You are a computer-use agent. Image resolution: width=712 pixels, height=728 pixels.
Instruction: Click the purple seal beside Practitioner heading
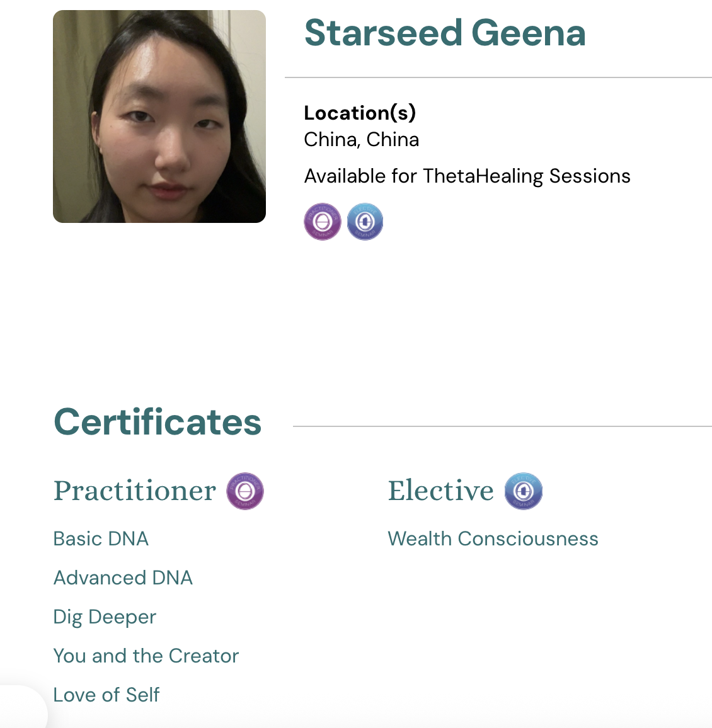[x=245, y=491]
